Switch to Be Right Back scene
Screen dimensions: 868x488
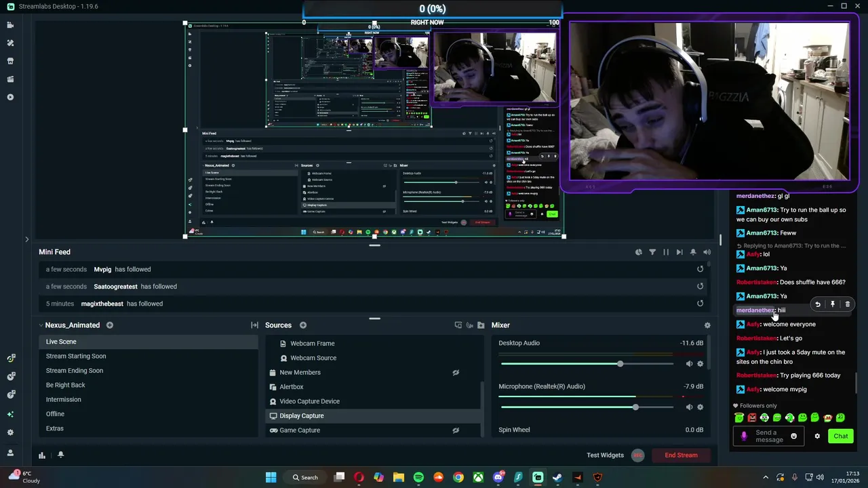[149, 385]
